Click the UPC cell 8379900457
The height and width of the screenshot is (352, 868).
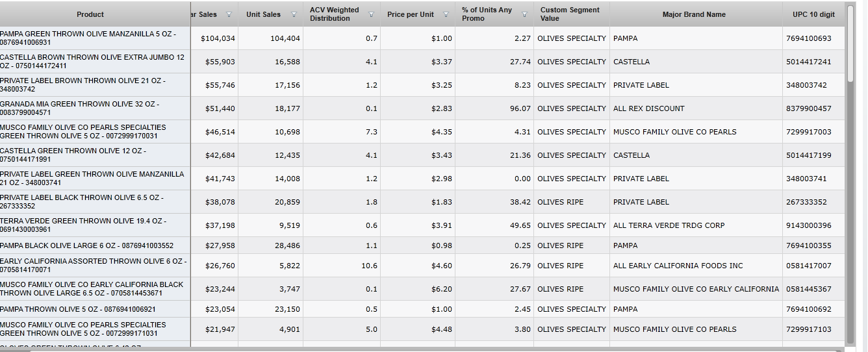[x=808, y=108]
